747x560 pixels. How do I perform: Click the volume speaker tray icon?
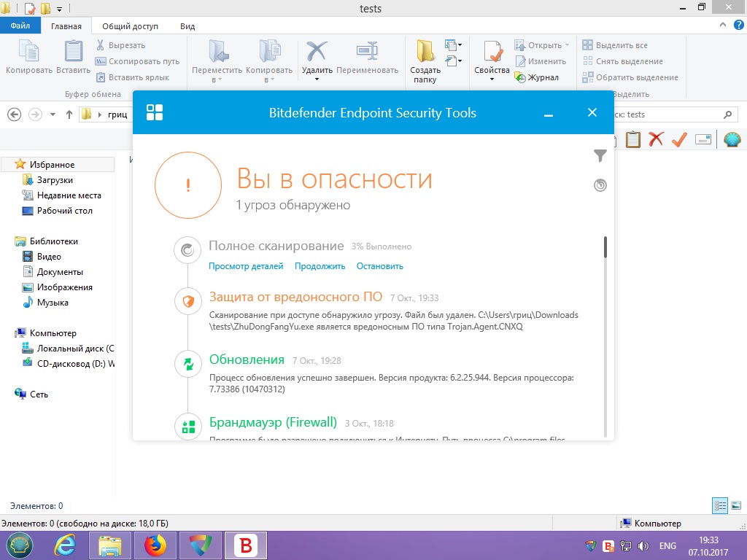(643, 545)
